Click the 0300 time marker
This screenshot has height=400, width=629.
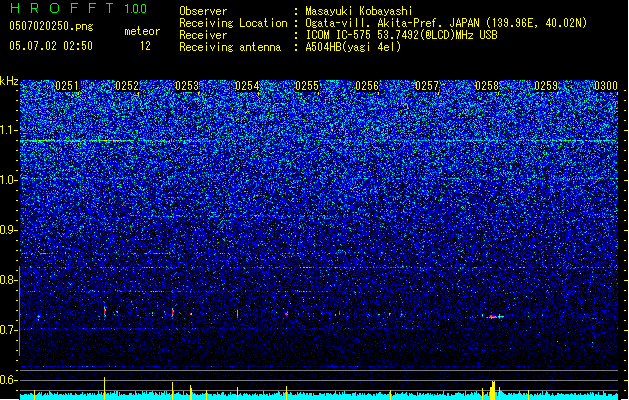coord(606,86)
